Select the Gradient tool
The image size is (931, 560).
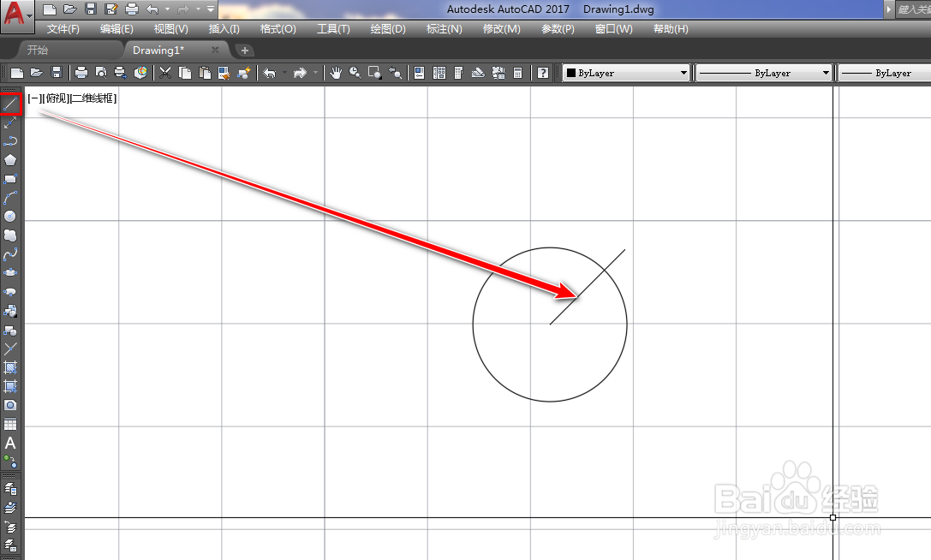click(10, 386)
